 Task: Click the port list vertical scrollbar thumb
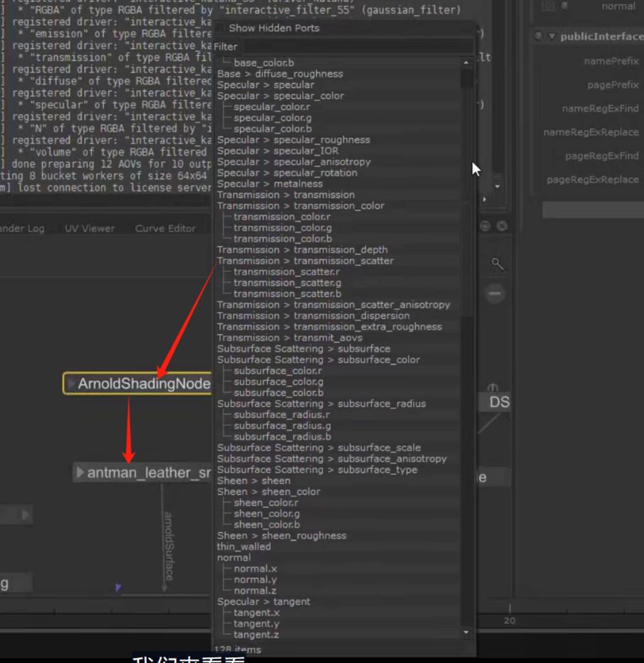pyautogui.click(x=466, y=78)
